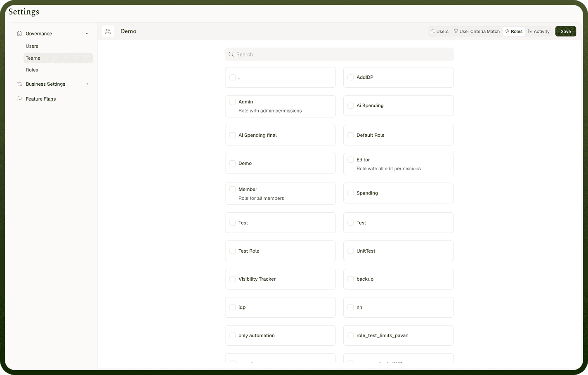Select the Roles tab in header
The width and height of the screenshot is (588, 375).
[514, 31]
